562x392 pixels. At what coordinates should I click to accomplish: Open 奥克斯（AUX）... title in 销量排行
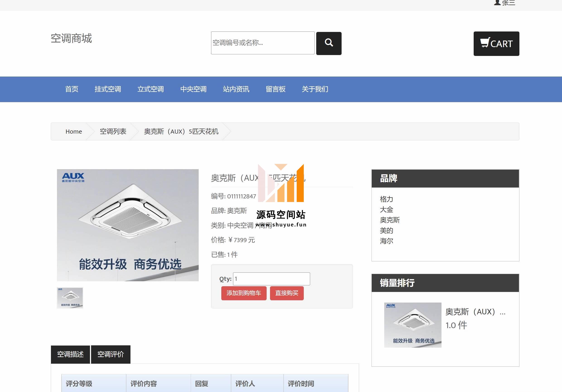click(475, 312)
